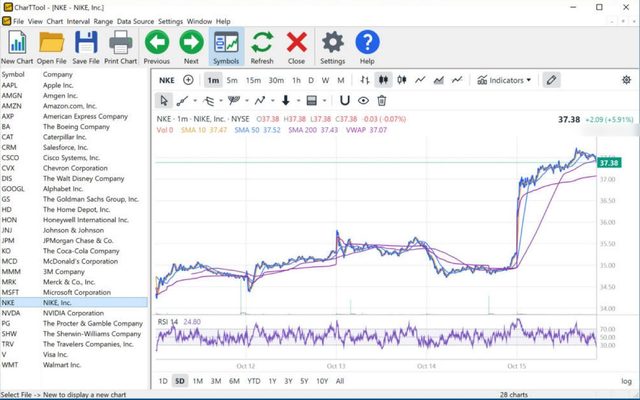
Task: Expand the pitchfork tool dropdown arrow
Action: [x=247, y=100]
